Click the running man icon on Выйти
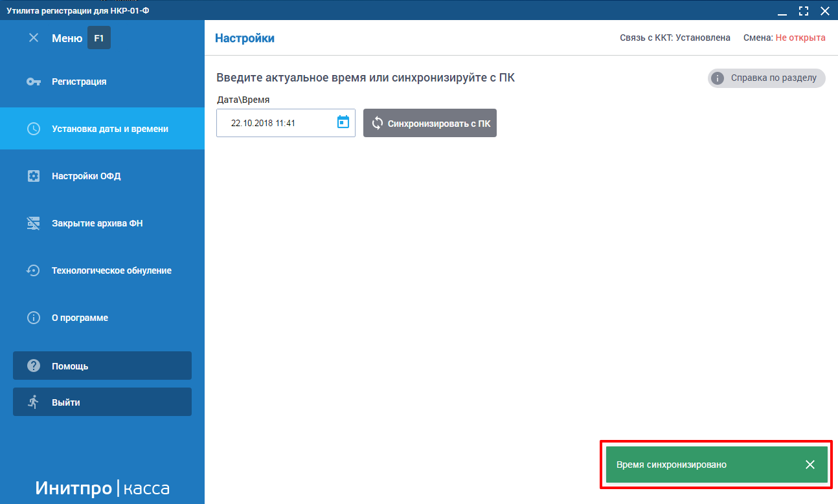This screenshot has height=504, width=838. [x=34, y=402]
